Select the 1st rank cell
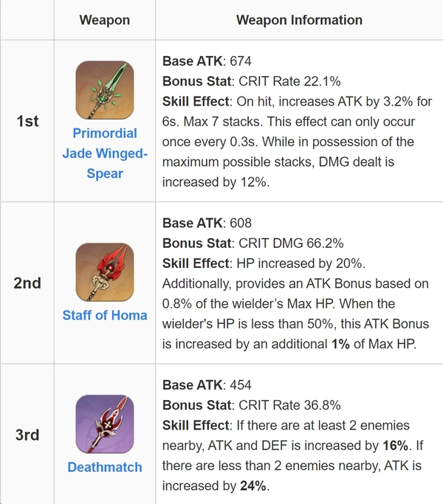The width and height of the screenshot is (443, 504). pos(27,121)
